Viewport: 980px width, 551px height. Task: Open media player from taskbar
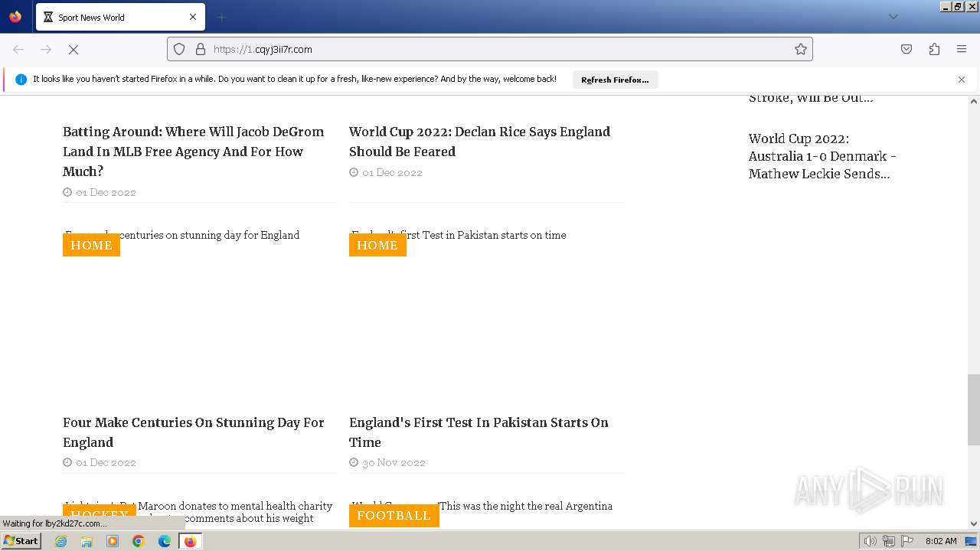[113, 541]
